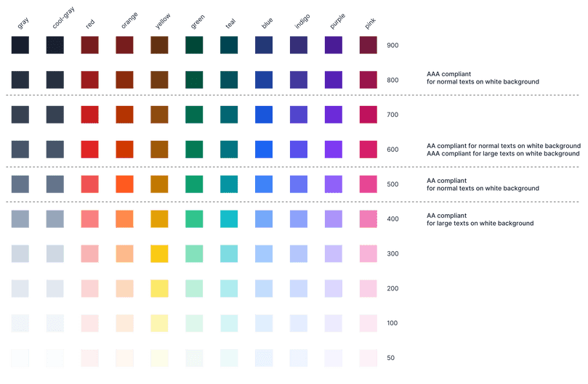This screenshot has height=384, width=588.
Task: Click the 'indigo' column header label
Action: click(x=302, y=21)
